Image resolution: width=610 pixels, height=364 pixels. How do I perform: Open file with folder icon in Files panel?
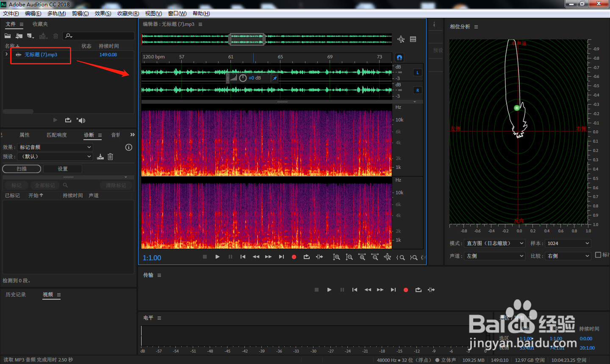(8, 36)
